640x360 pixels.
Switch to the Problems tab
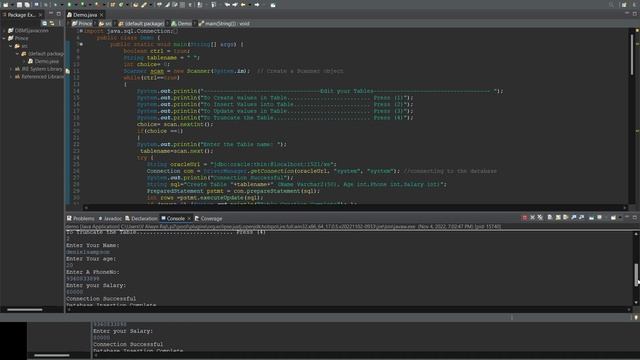[80, 218]
